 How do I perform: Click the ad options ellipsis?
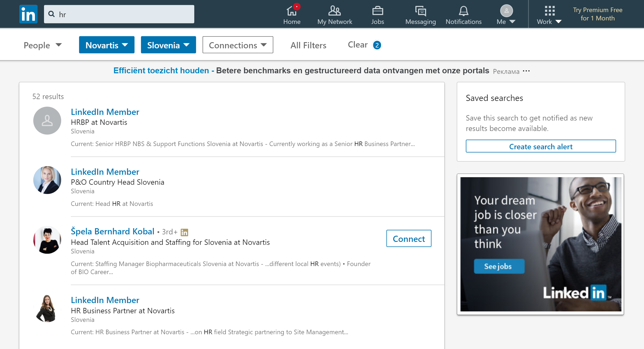526,71
